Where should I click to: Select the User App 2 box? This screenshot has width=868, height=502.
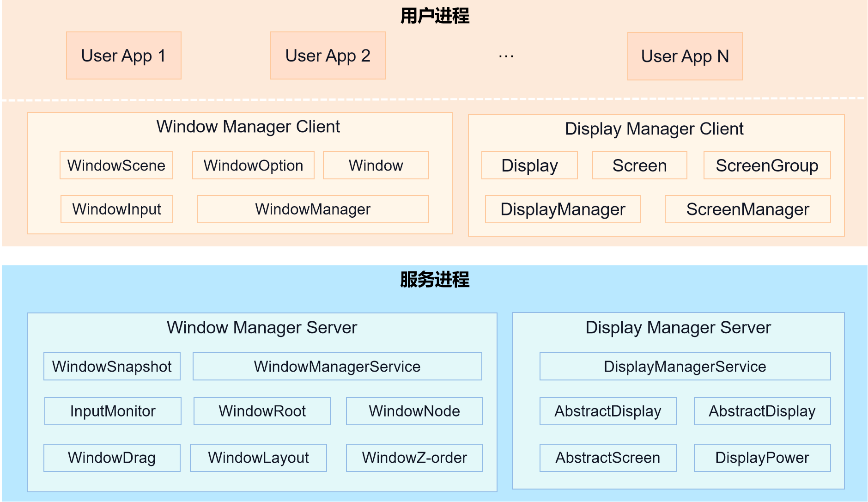coord(328,55)
